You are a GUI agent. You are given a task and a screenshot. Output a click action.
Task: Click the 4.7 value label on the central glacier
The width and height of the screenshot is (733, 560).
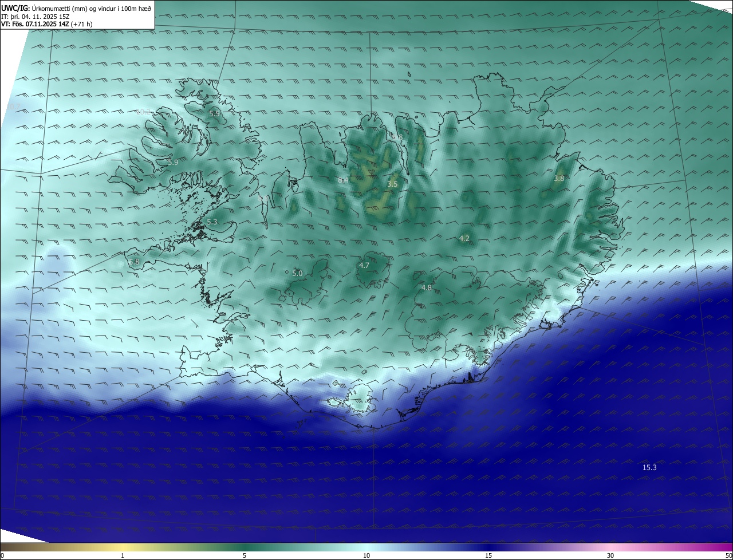364,266
